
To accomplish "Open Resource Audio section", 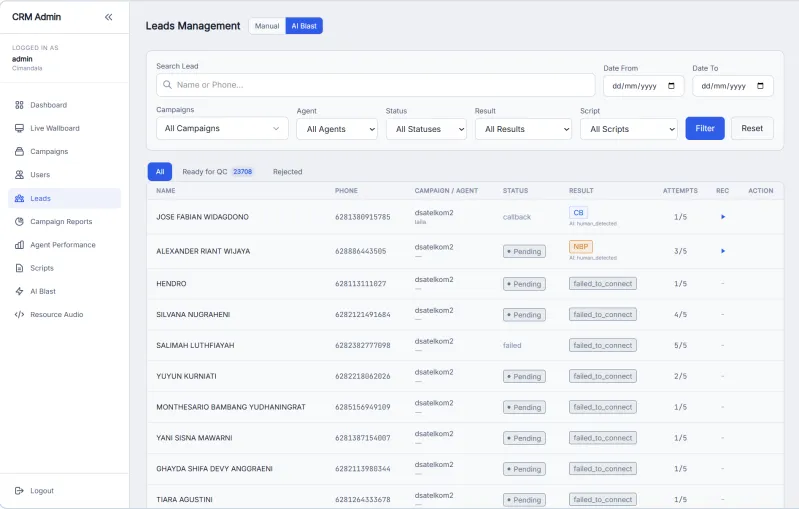I will pos(65,314).
